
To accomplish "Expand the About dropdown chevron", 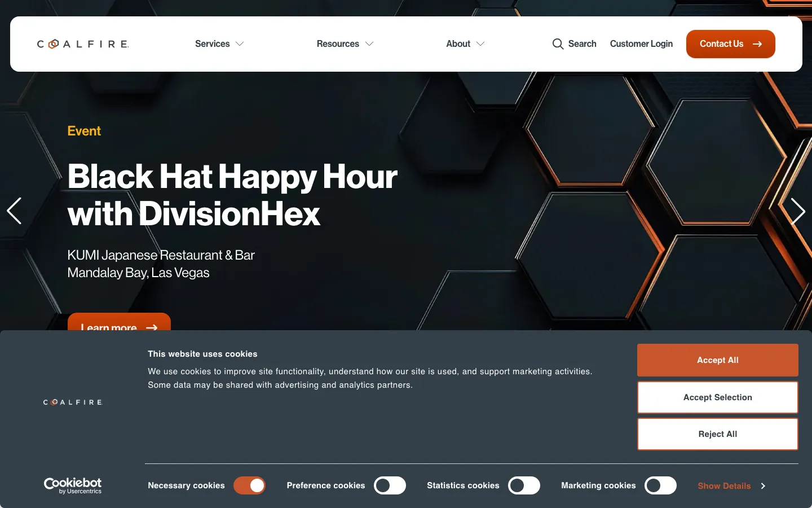I will tap(480, 44).
